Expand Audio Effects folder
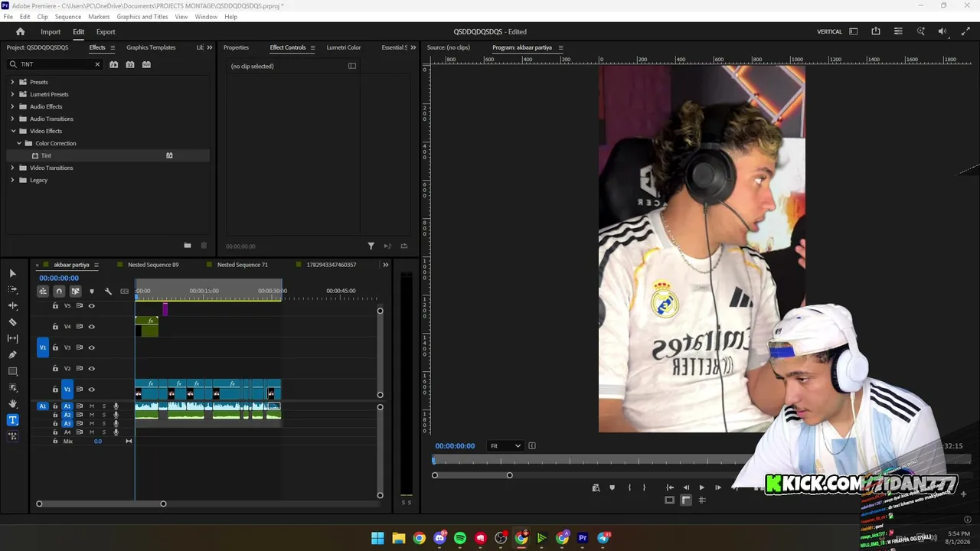Screen dimensions: 980x551 pyautogui.click(x=12, y=106)
